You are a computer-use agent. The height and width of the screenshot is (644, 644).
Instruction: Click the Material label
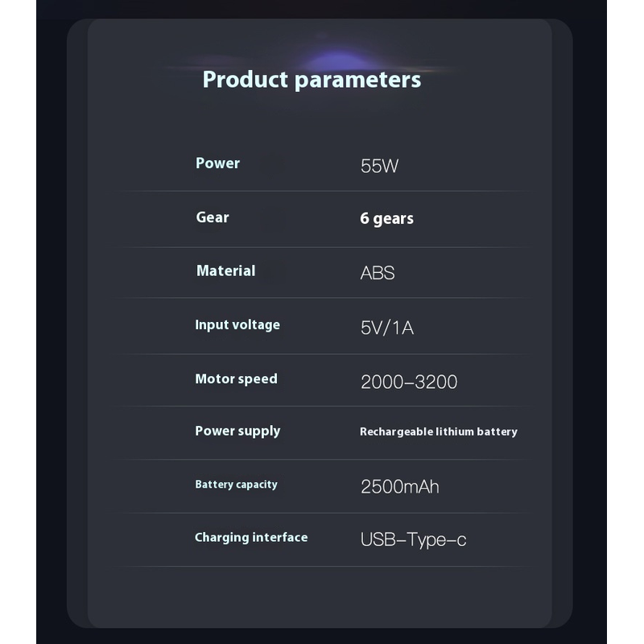coord(225,271)
